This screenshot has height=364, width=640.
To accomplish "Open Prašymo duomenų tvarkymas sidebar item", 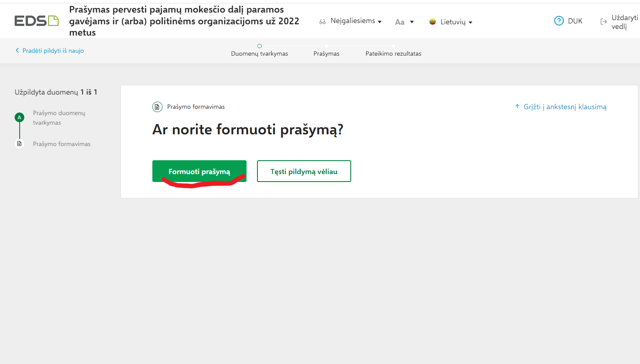I will [59, 118].
